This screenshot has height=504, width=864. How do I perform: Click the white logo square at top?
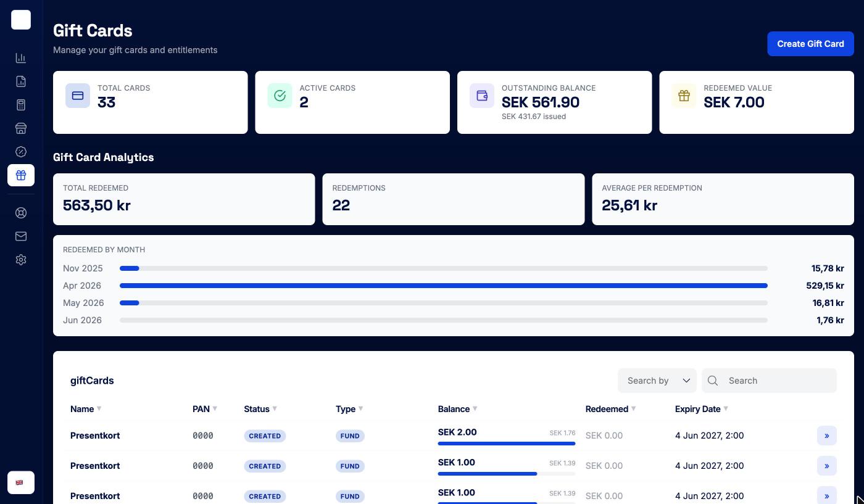(x=21, y=20)
